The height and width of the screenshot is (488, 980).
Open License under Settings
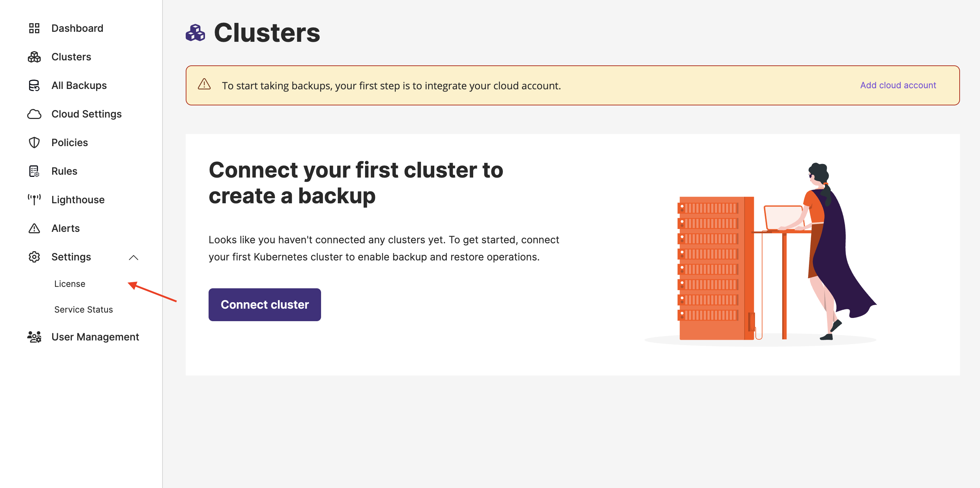point(70,284)
